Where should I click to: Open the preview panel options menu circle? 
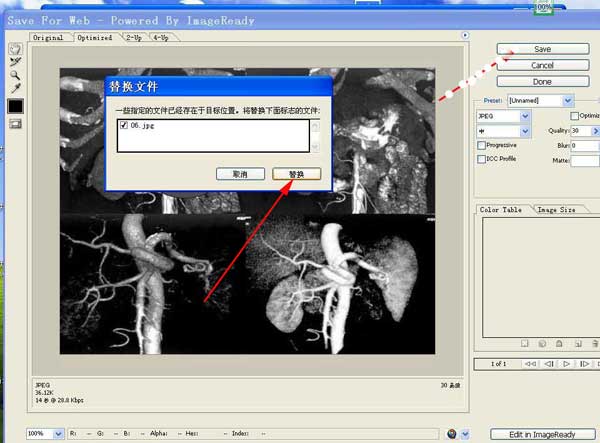465,35
